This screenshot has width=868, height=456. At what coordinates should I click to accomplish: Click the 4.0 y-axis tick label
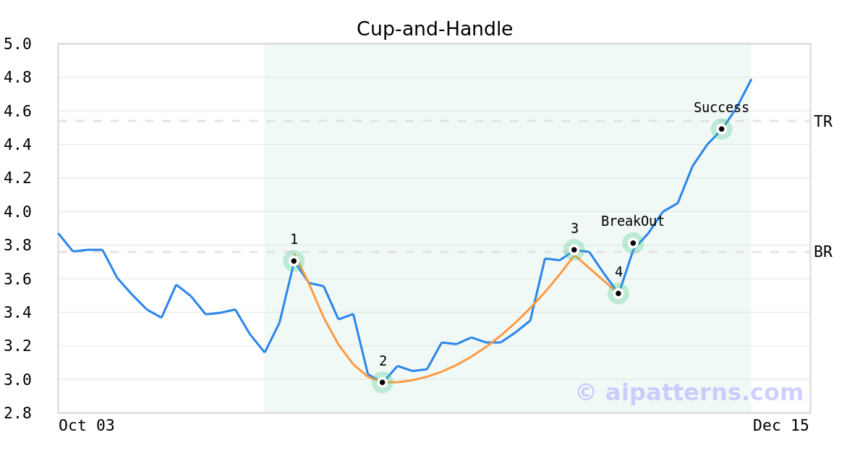click(17, 212)
